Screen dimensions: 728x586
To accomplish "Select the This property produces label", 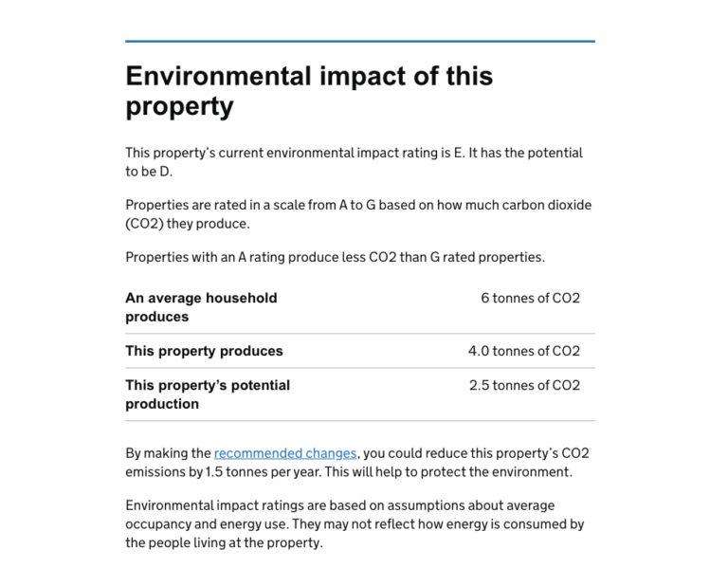I will [x=204, y=351].
